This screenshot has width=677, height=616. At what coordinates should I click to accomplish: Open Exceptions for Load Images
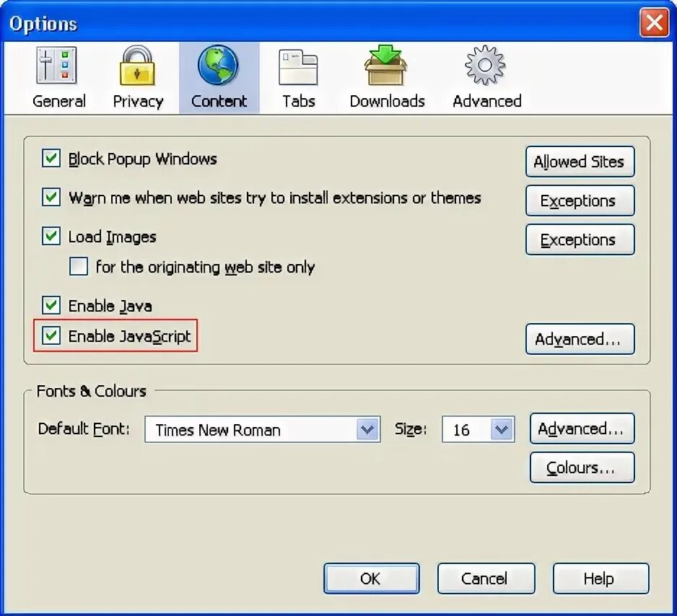tap(580, 239)
